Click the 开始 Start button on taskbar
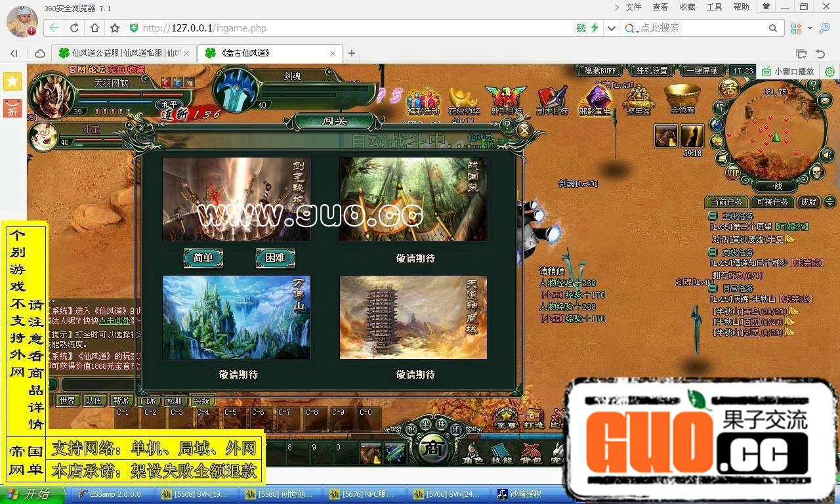 tap(33, 494)
